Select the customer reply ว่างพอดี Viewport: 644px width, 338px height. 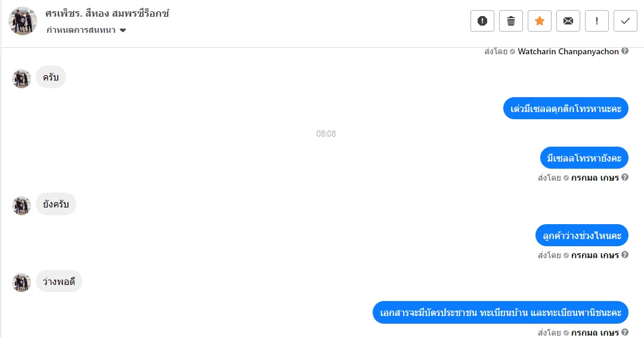[x=58, y=281]
